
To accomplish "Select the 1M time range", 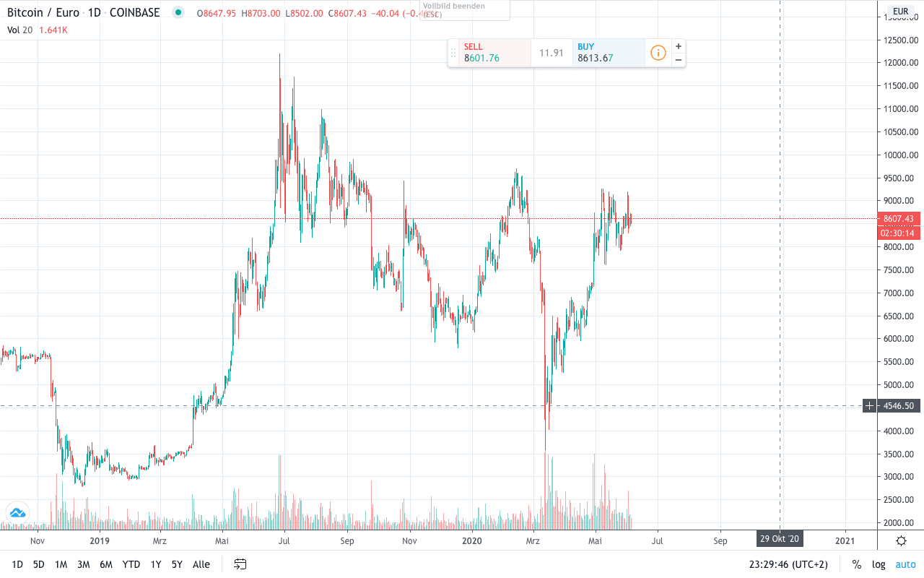I will click(61, 564).
